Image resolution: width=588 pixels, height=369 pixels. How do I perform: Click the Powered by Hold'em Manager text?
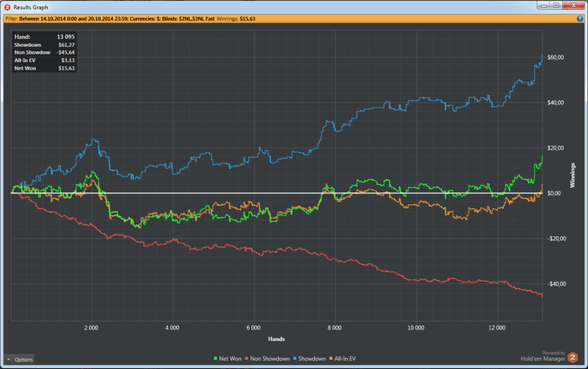click(x=543, y=356)
